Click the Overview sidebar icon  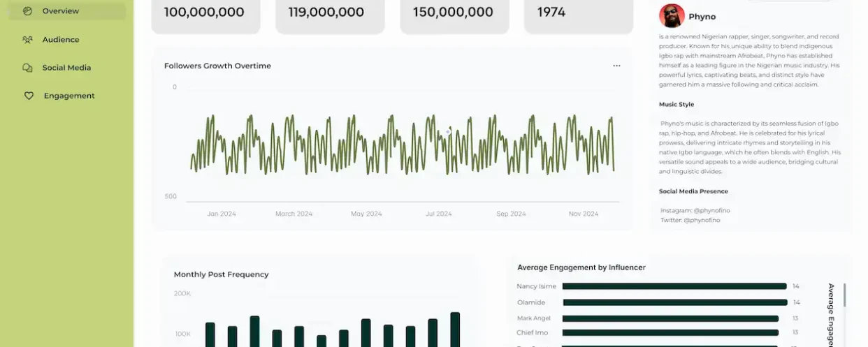[x=28, y=11]
